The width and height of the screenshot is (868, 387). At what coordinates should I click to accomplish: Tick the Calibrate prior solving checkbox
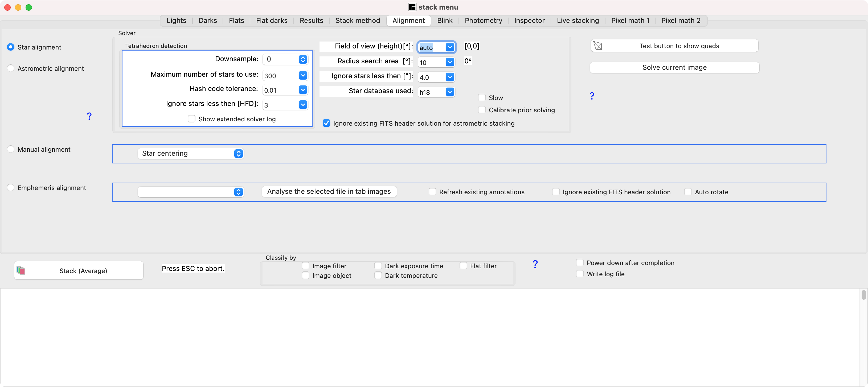482,110
